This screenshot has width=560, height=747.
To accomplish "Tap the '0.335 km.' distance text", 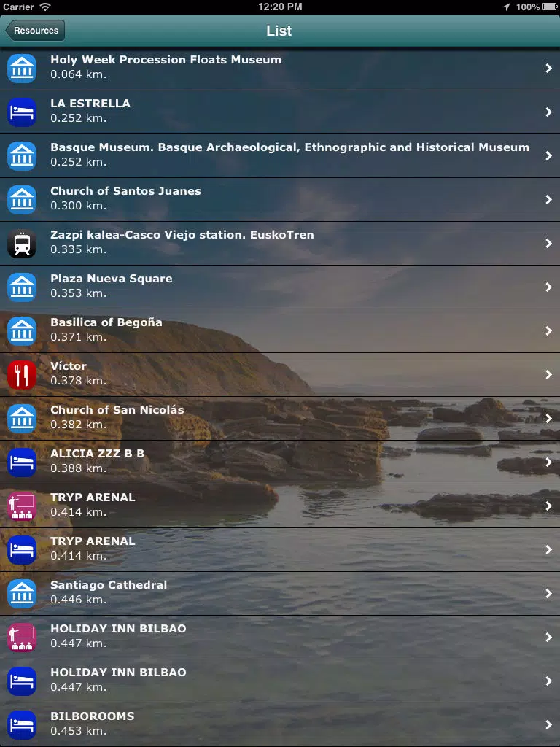I will (79, 249).
